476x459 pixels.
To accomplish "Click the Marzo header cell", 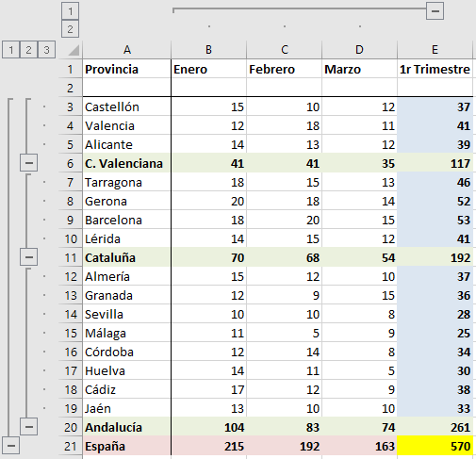I will coord(359,69).
